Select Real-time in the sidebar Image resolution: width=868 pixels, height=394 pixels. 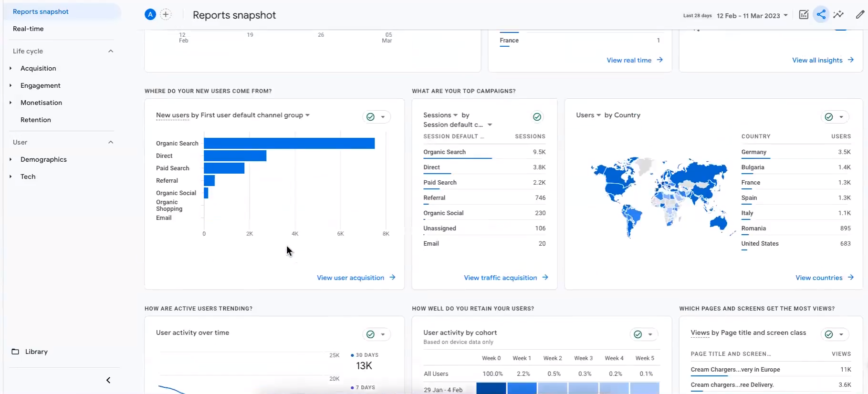point(28,29)
